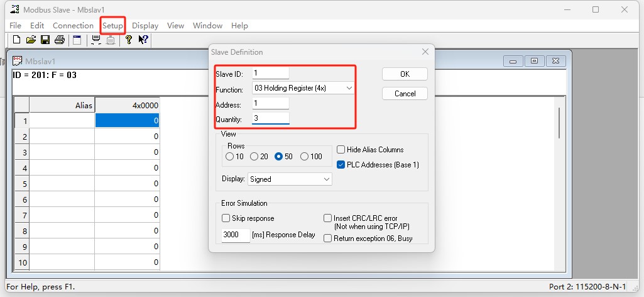Select the highlighted 4x0000 cell in row 1
This screenshot has width=644, height=297.
127,121
